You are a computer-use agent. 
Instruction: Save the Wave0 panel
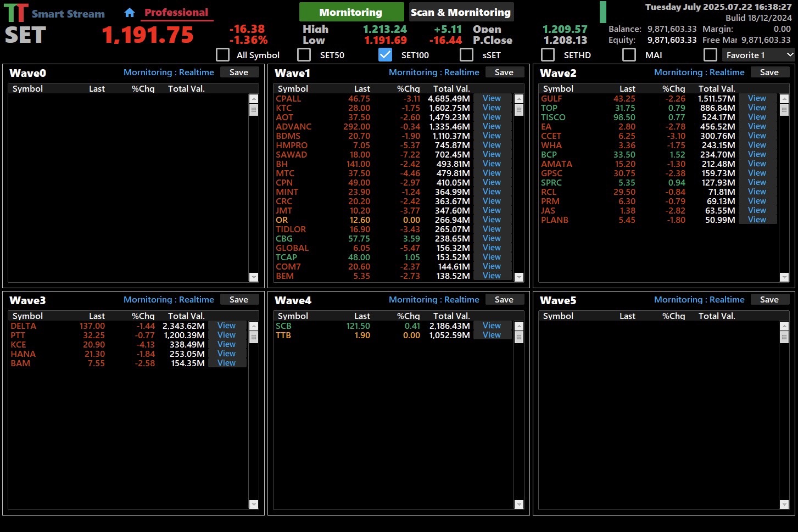coord(239,72)
